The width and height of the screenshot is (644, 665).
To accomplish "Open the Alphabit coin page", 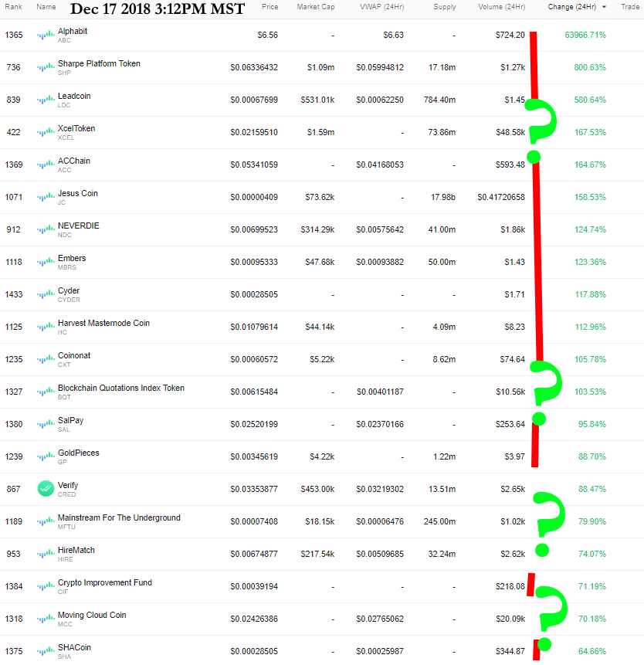I will pos(73,32).
